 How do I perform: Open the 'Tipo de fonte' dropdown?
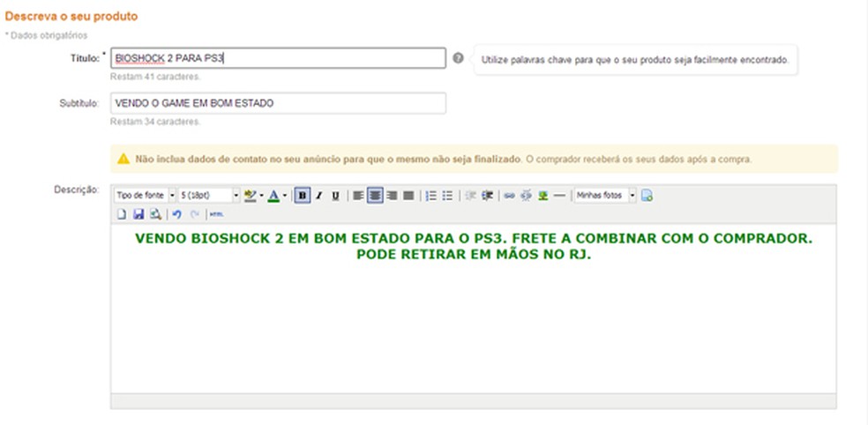click(145, 196)
